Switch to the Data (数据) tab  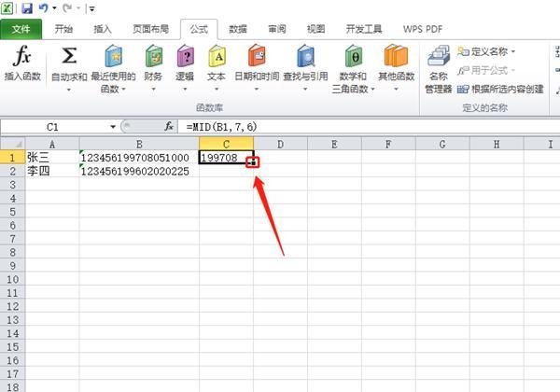point(238,29)
